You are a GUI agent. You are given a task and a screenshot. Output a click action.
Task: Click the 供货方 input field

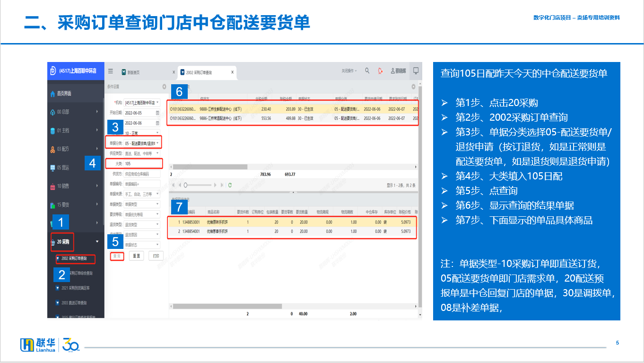point(142,174)
